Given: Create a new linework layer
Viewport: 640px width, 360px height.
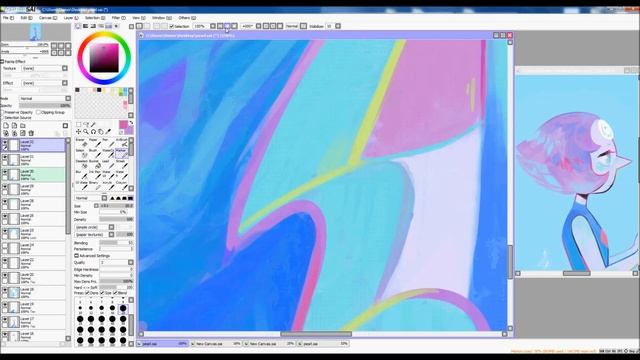Looking at the screenshot, I should pyautogui.click(x=14, y=126).
